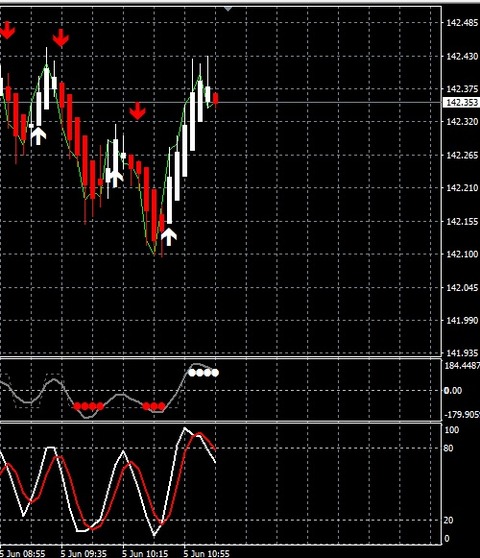This screenshot has width=480, height=558.
Task: Click the 142.430 price scale label
Action: tap(462, 56)
